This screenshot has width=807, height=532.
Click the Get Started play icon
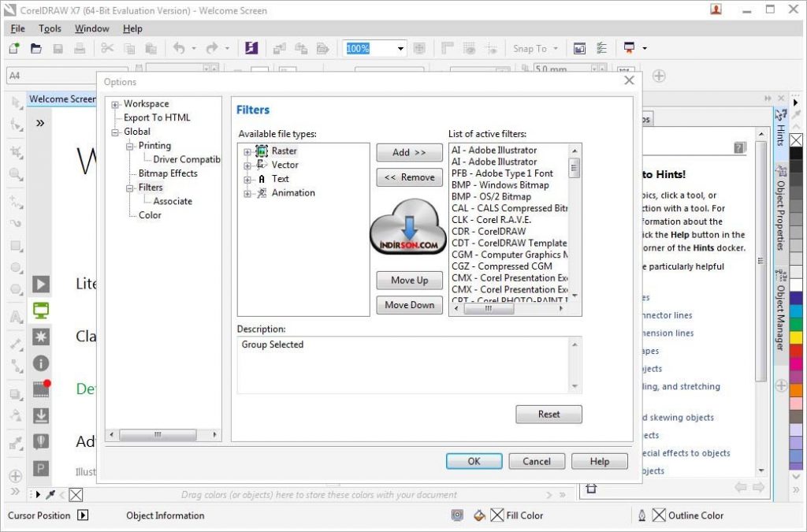[x=41, y=284]
